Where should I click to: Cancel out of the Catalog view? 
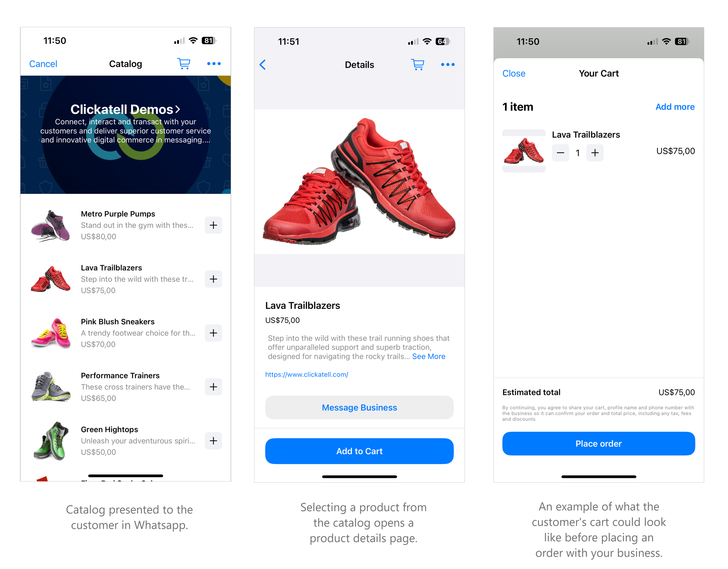click(43, 64)
